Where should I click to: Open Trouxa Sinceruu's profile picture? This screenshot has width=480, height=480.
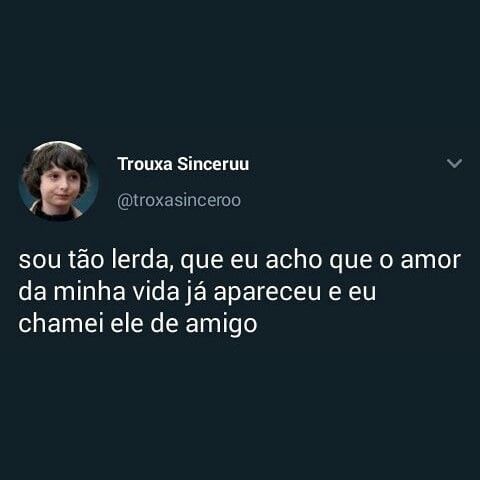(59, 181)
